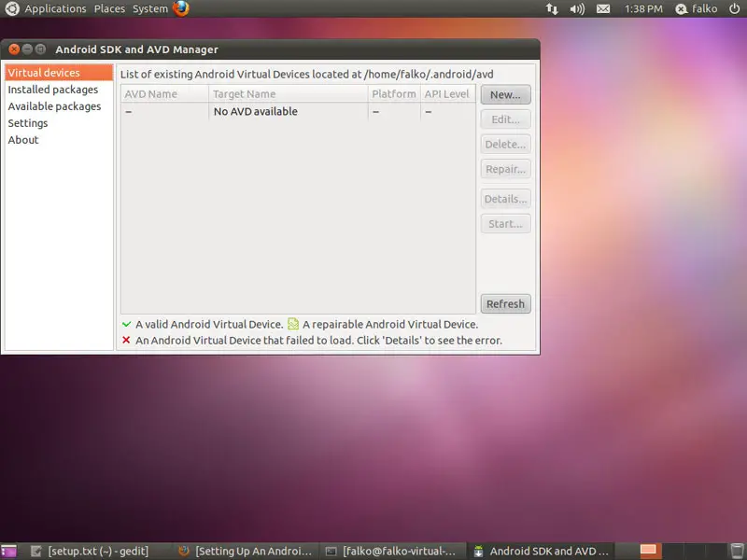The width and height of the screenshot is (747, 560).
Task: Sort by the Platform column header
Action: coord(394,94)
